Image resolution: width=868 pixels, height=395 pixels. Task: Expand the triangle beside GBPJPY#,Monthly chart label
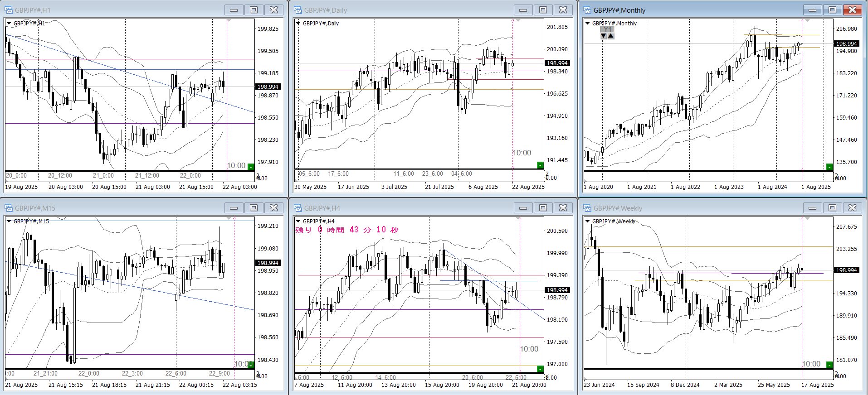587,24
